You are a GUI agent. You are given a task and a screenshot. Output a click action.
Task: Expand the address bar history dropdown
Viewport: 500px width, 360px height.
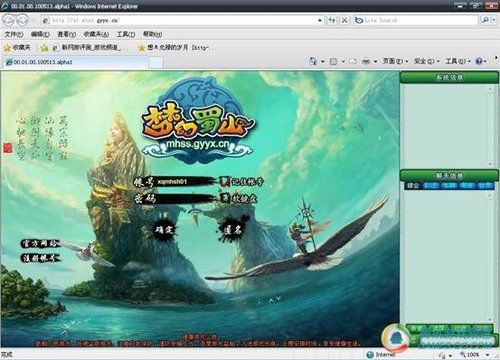pos(320,21)
